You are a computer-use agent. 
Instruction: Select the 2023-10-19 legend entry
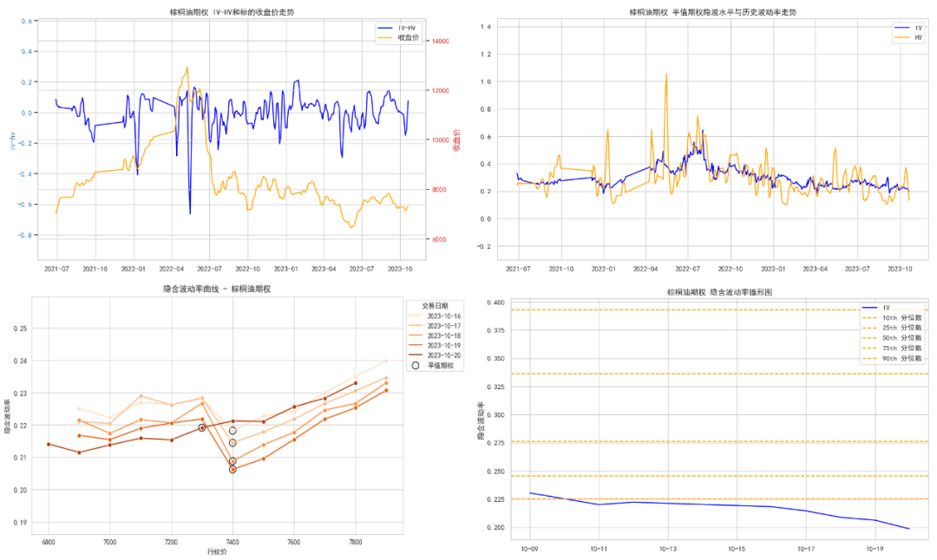tap(435, 346)
